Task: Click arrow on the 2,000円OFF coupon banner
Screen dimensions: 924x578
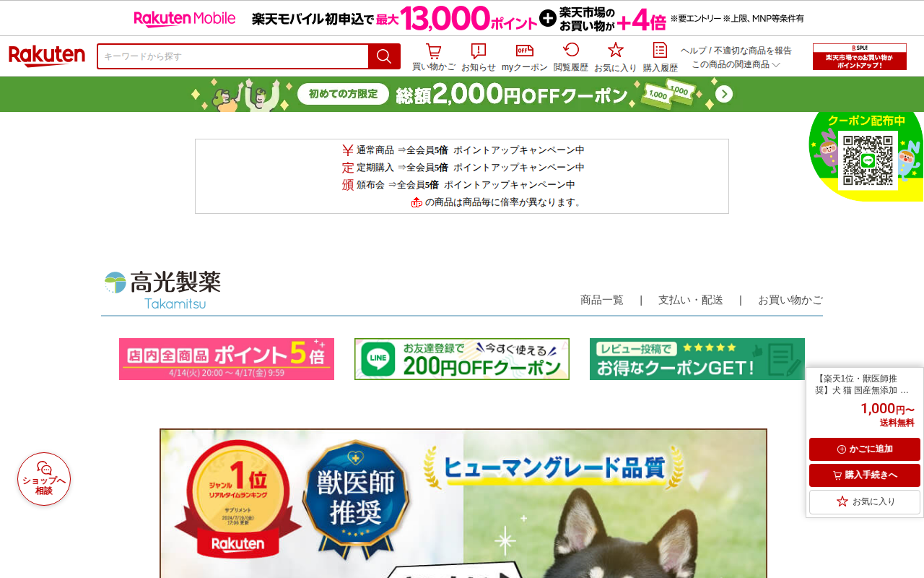Action: (x=724, y=95)
